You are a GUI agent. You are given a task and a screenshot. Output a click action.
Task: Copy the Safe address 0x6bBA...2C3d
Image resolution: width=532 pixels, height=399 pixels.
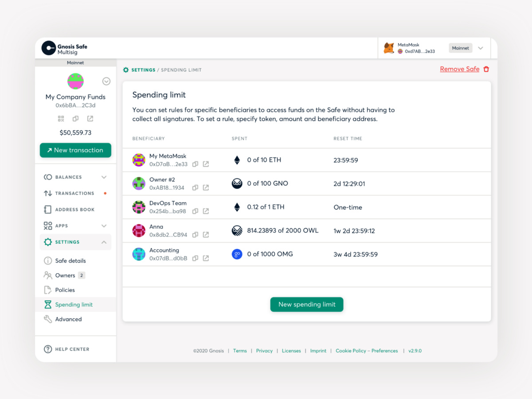pyautogui.click(x=76, y=119)
